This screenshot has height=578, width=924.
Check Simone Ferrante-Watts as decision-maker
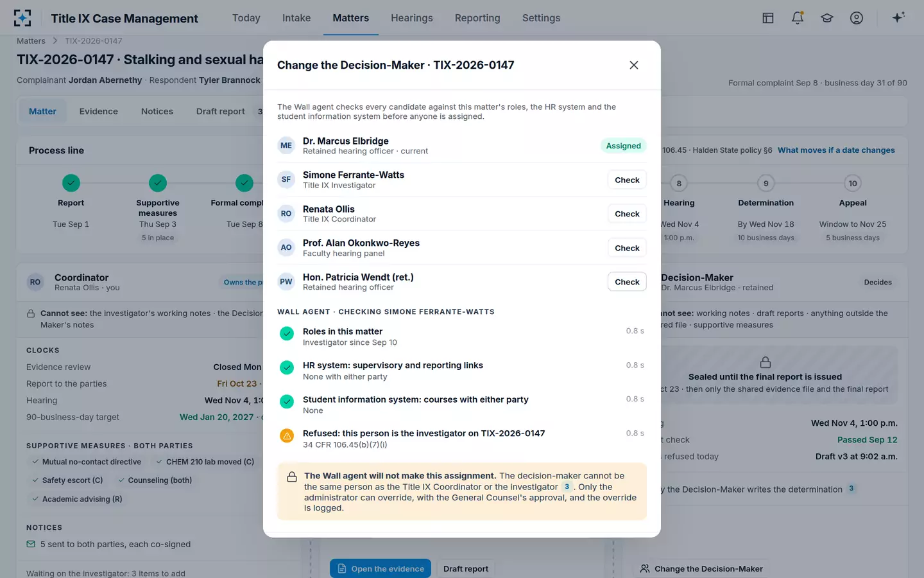point(627,180)
